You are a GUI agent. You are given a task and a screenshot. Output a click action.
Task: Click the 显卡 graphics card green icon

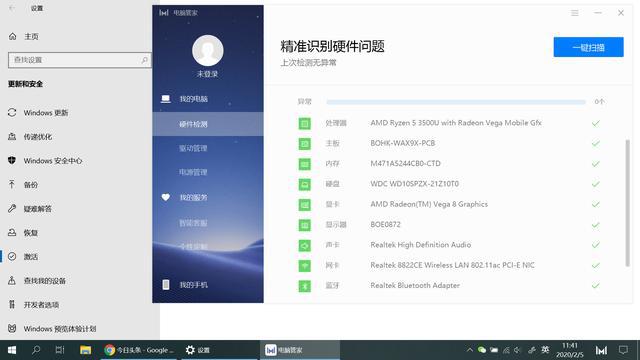point(304,204)
